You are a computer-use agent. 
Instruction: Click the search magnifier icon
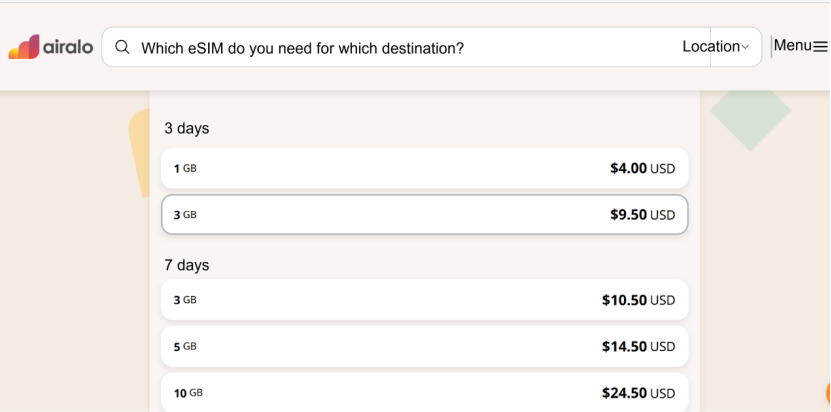(122, 47)
